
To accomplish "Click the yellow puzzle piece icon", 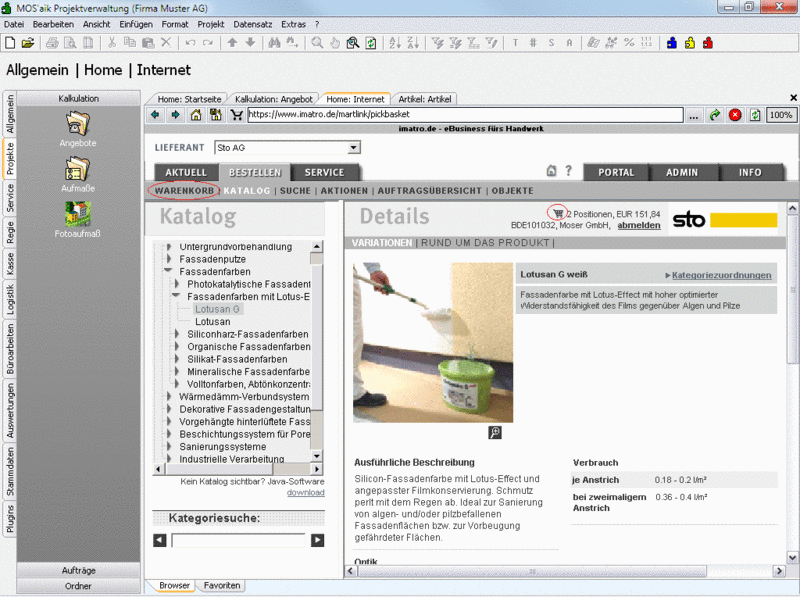I will (690, 43).
